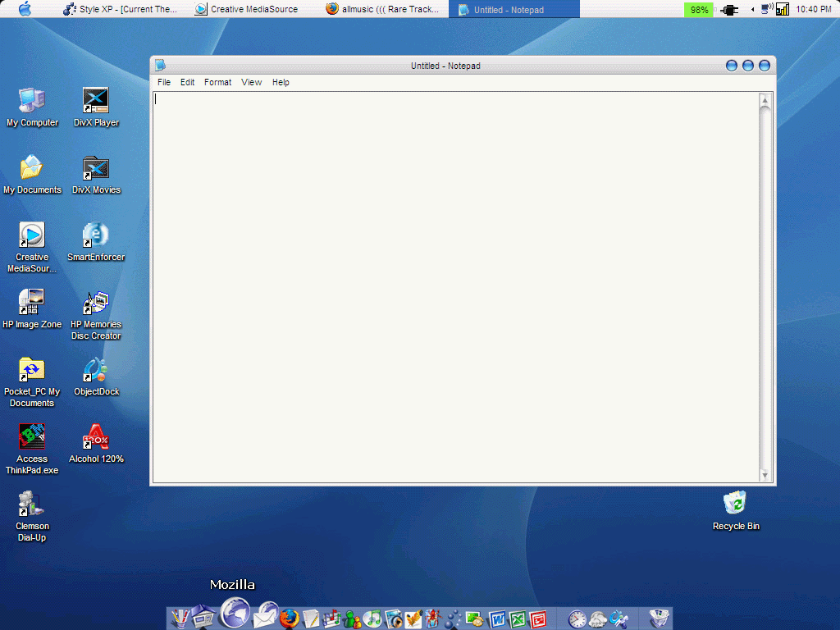The width and height of the screenshot is (840, 630).
Task: Open the green music note disc icon
Action: pyautogui.click(x=373, y=619)
